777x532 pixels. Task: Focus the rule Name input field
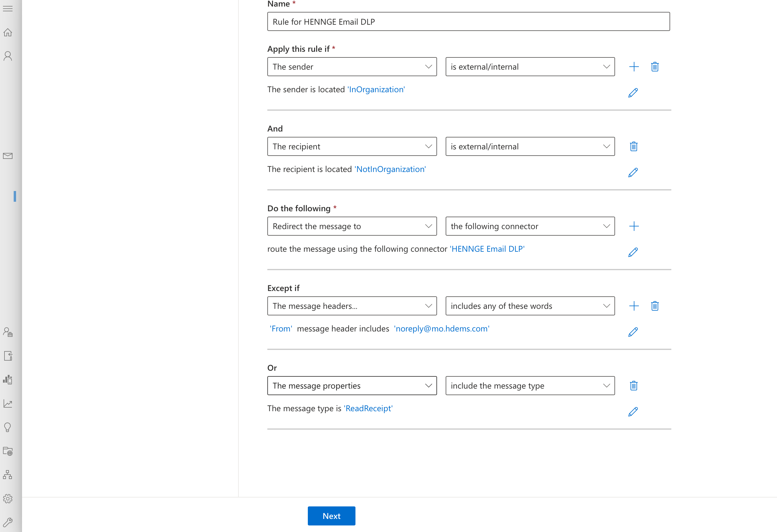468,22
